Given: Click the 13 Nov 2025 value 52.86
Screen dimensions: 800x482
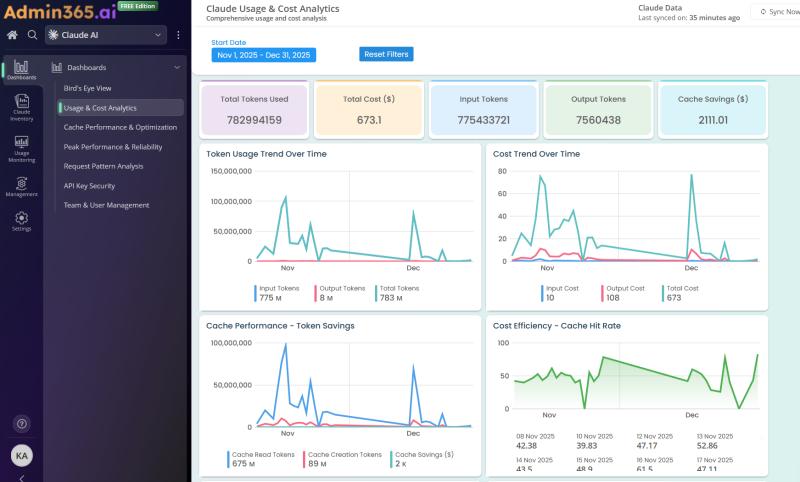Looking at the screenshot, I should pyautogui.click(x=707, y=446).
